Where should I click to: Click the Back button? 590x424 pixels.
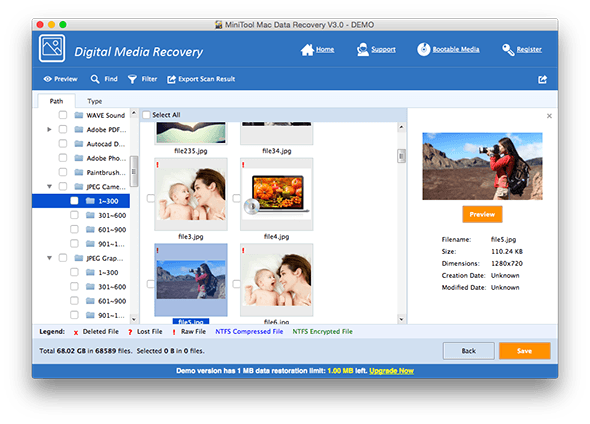[x=468, y=351]
